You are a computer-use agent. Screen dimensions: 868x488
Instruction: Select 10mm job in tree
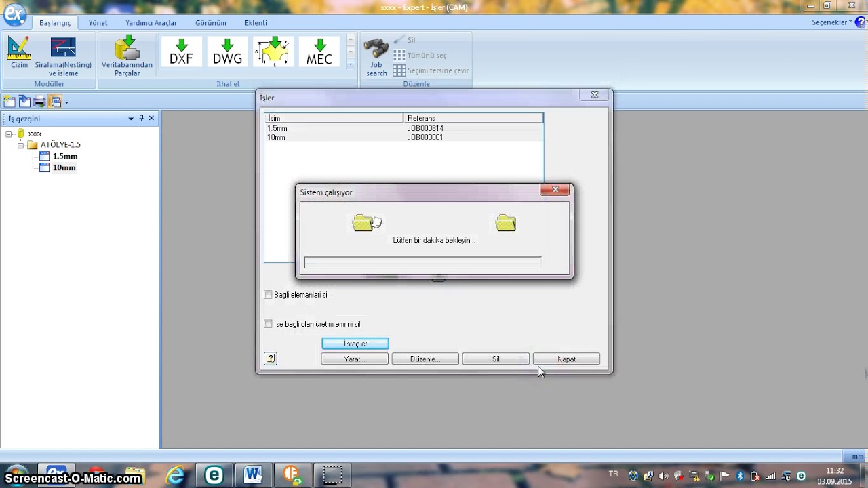click(x=64, y=168)
